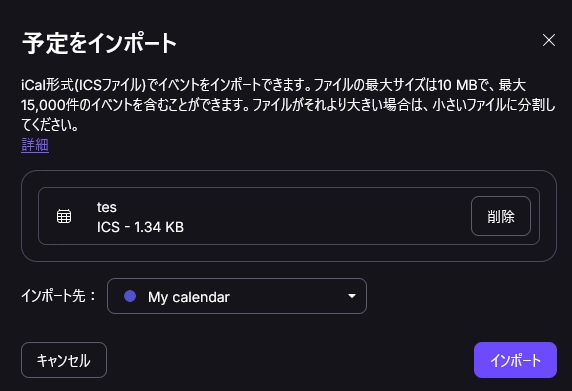Click the purple calendar color dot
The height and width of the screenshot is (391, 572).
130,296
